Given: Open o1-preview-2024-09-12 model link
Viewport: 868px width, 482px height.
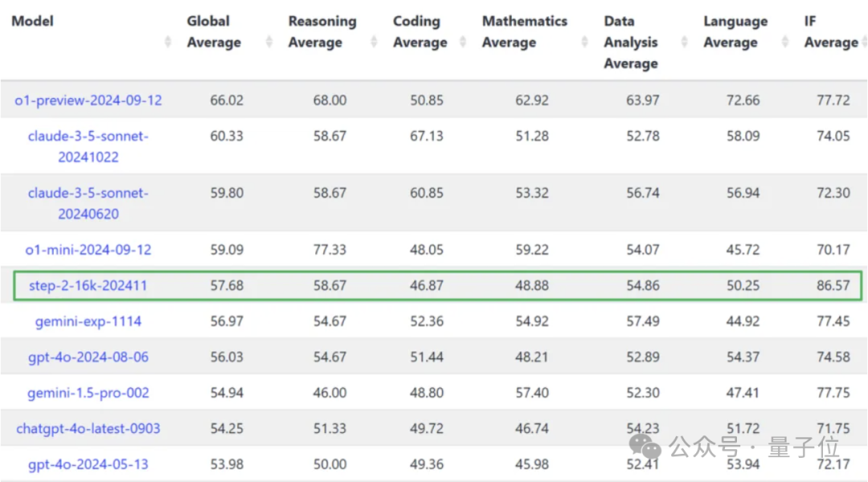Looking at the screenshot, I should point(88,100).
